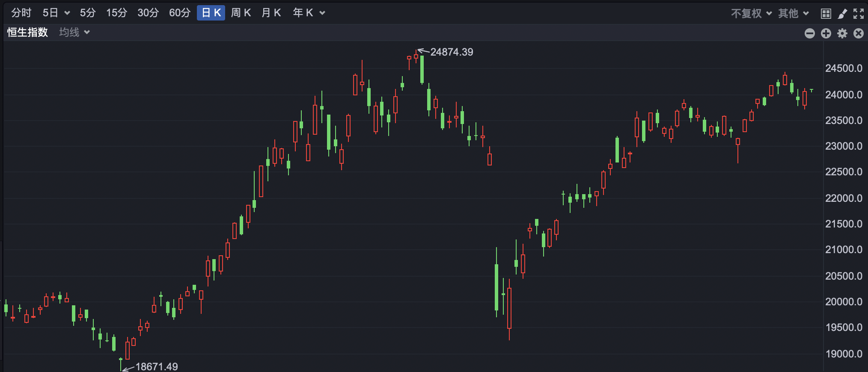Image resolution: width=868 pixels, height=372 pixels.
Task: Open chart settings gear
Action: [842, 33]
